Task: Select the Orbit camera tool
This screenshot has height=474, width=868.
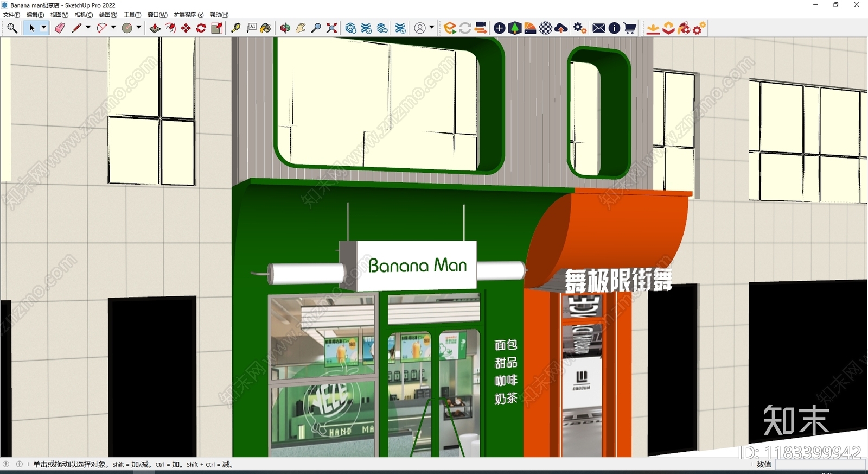Action: (x=285, y=28)
